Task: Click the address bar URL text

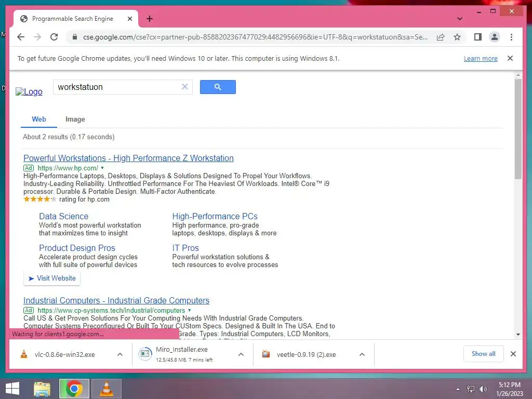Action: click(255, 37)
